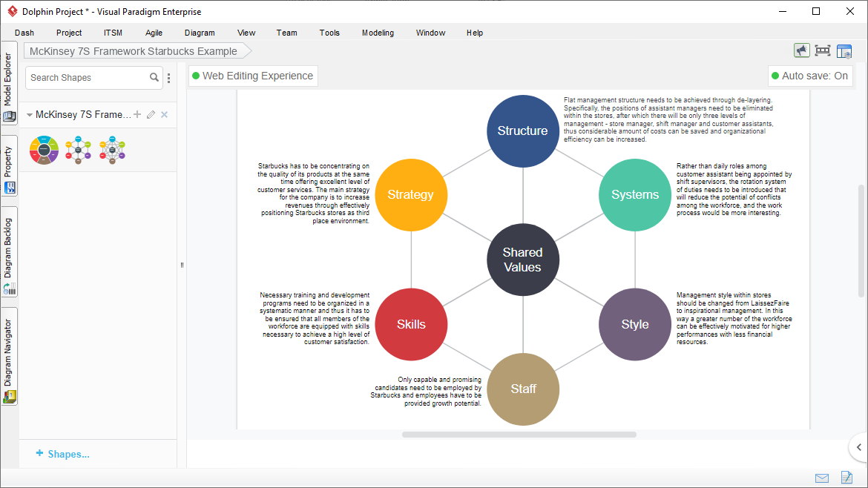The width and height of the screenshot is (868, 488).
Task: Select the red Skills circle
Action: [x=411, y=324]
